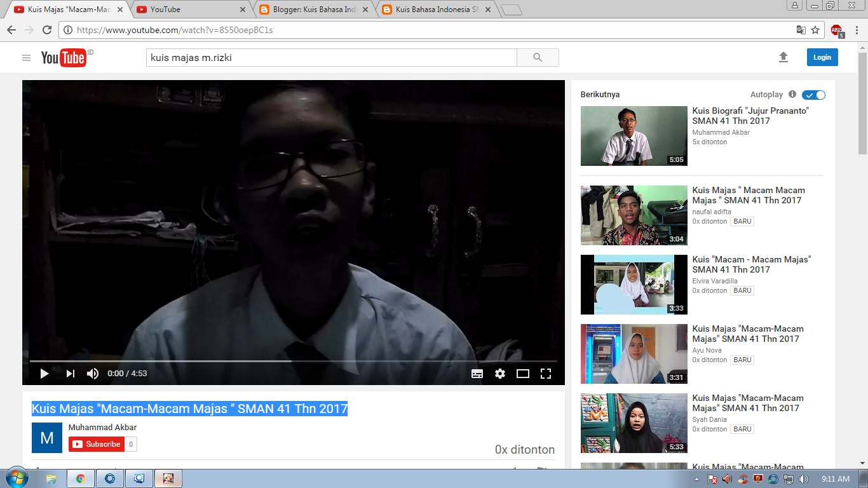Open the Kuis Majas video by Ayu Nova
Screen dimensions: 868x488
tap(748, 334)
